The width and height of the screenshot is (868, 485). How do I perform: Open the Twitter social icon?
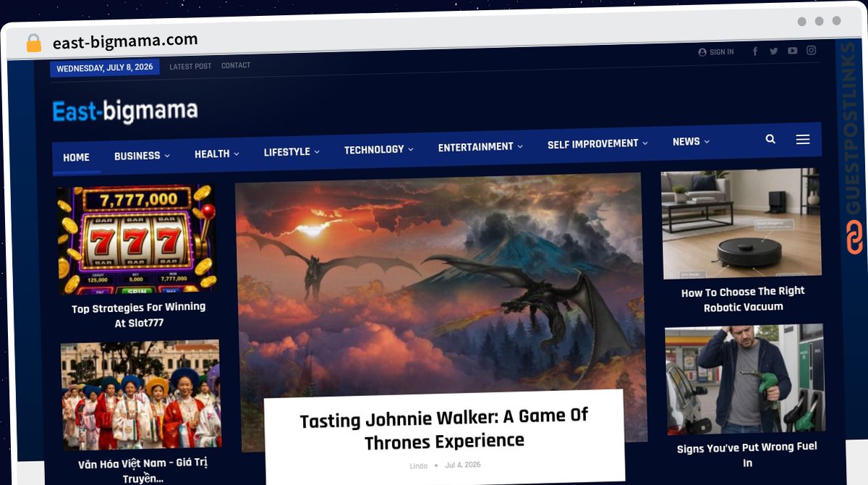(x=774, y=51)
